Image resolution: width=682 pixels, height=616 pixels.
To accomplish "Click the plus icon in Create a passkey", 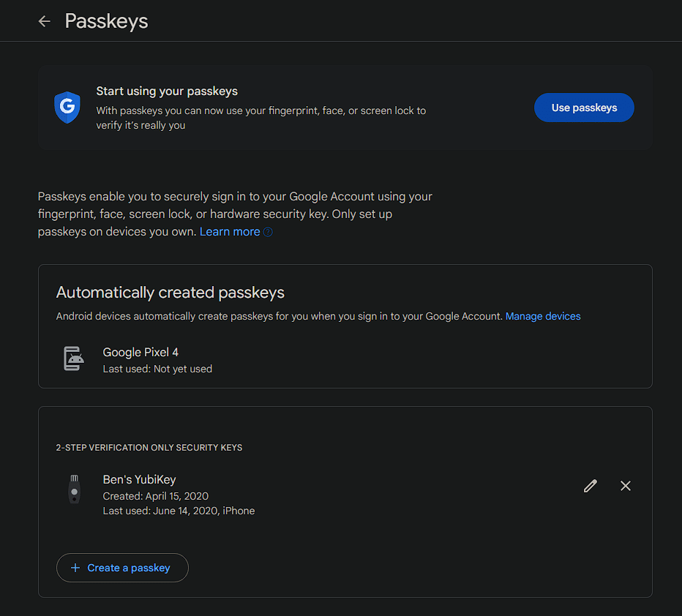I will 75,568.
